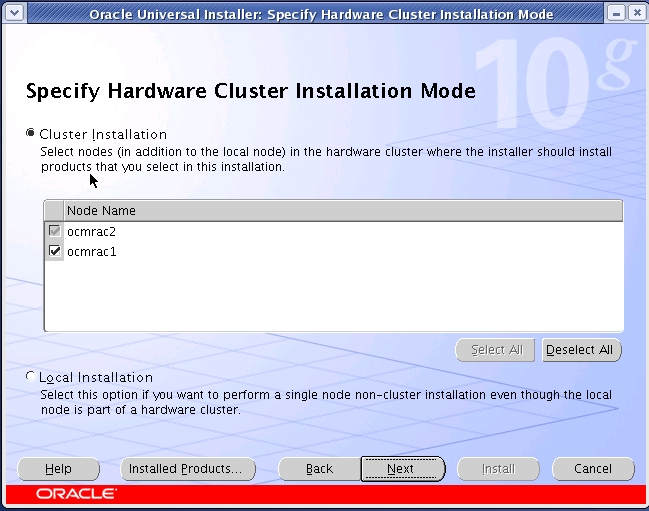Click the Node Name column header
The width and height of the screenshot is (649, 511).
343,211
